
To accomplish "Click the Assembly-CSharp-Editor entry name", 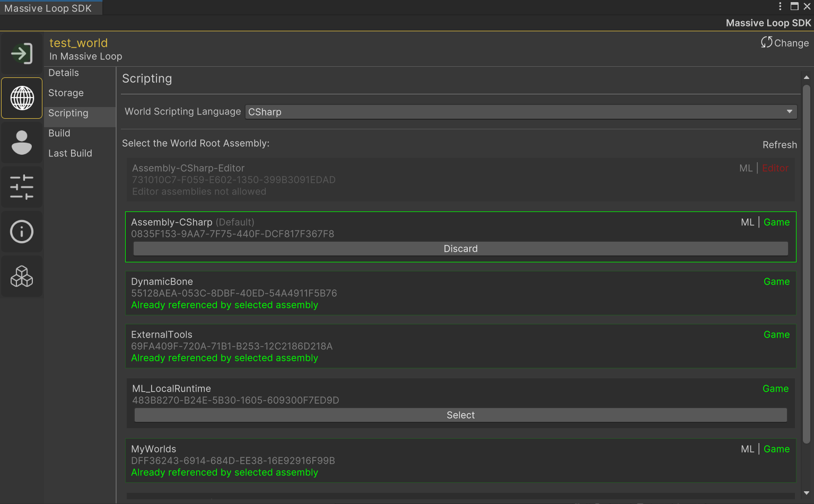I will pyautogui.click(x=188, y=168).
